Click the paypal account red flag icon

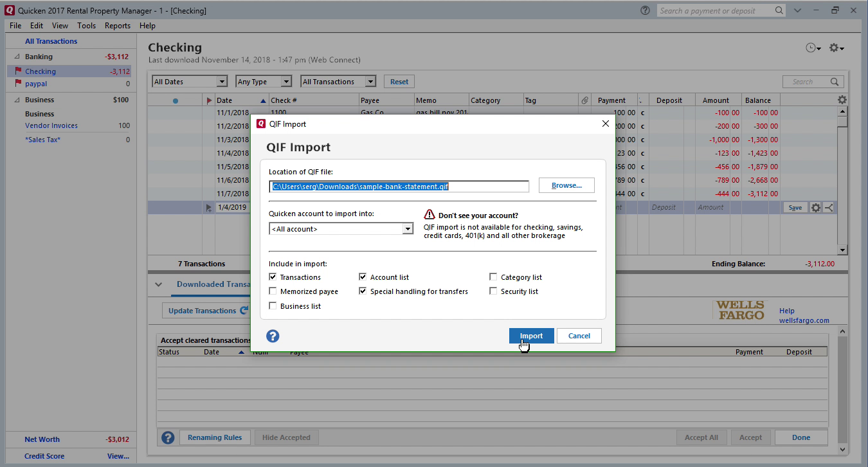[18, 83]
